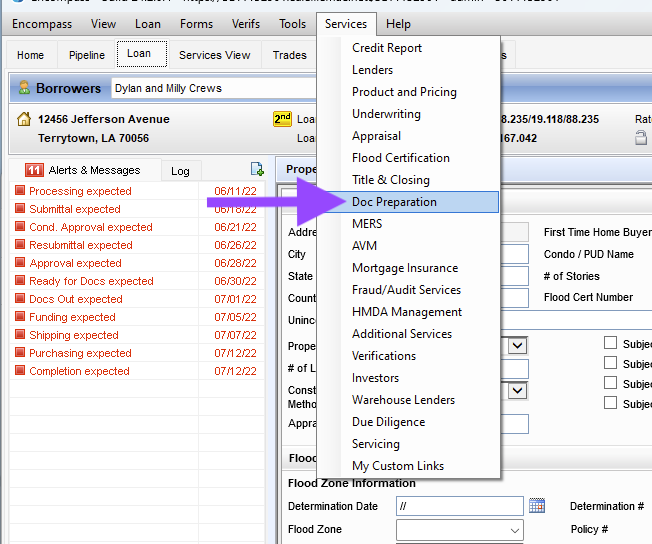Select Investors menu item
Viewport: 652px width, 544px height.
click(x=408, y=378)
